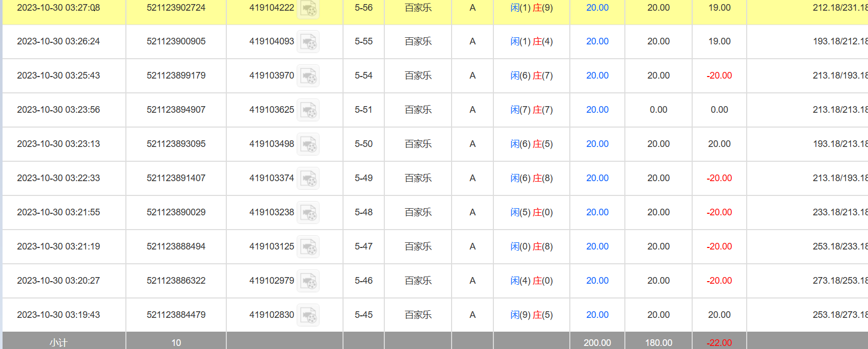Click timestamp 2023-10-30 03:23:13
This screenshot has height=349, width=868.
(x=59, y=144)
